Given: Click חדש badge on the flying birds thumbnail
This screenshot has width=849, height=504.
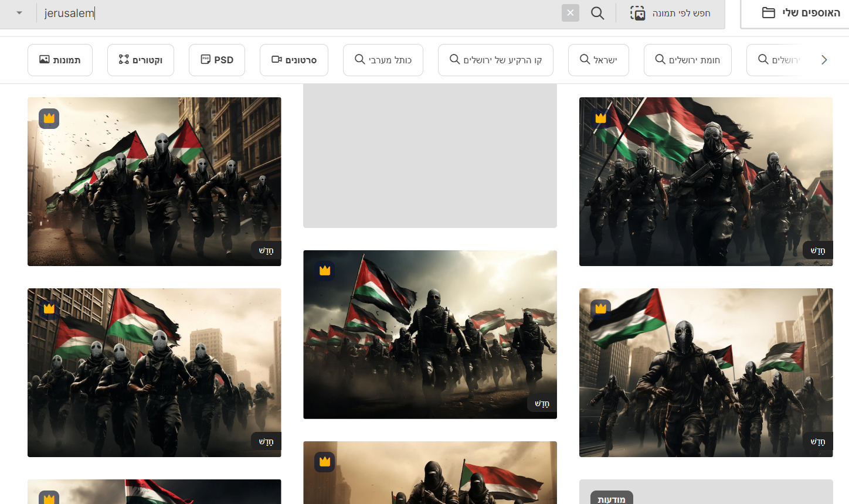Looking at the screenshot, I should pyautogui.click(x=266, y=250).
